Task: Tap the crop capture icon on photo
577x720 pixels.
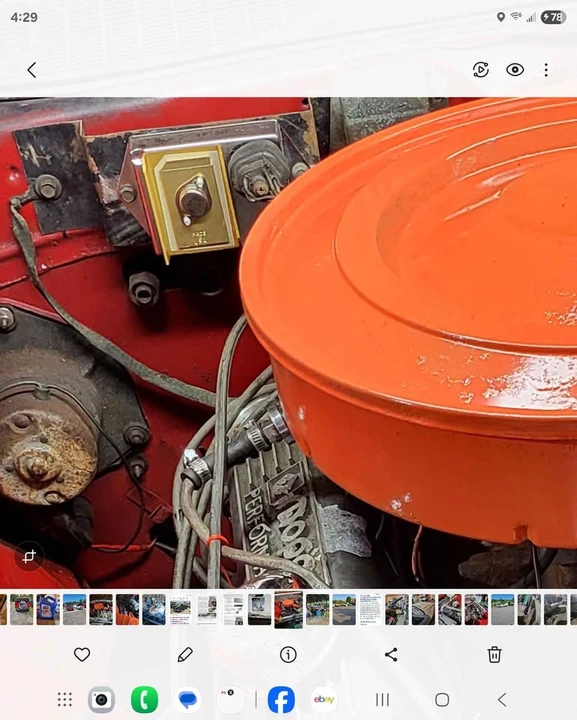Action: point(29,556)
